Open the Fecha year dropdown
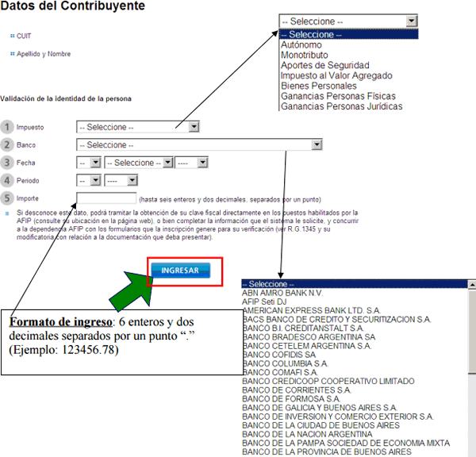The image size is (476, 457). click(191, 163)
